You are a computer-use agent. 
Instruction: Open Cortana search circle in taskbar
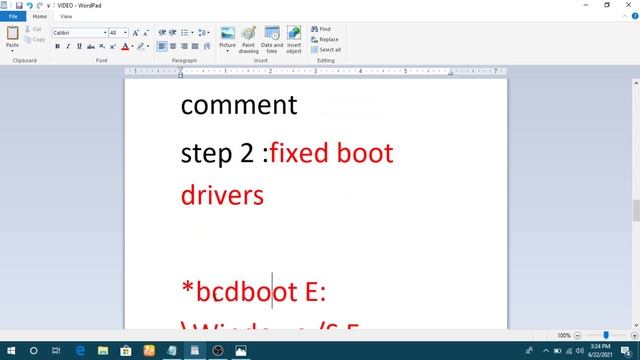pos(33,351)
